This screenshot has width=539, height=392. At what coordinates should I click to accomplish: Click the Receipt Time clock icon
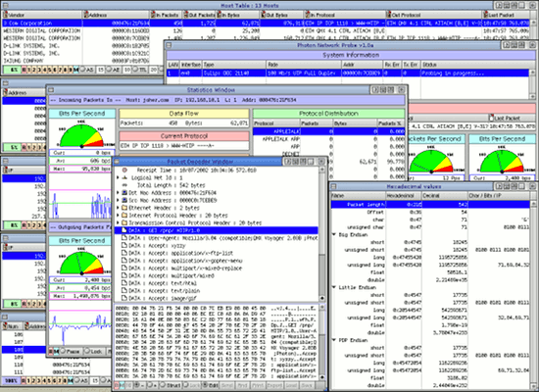coord(124,170)
